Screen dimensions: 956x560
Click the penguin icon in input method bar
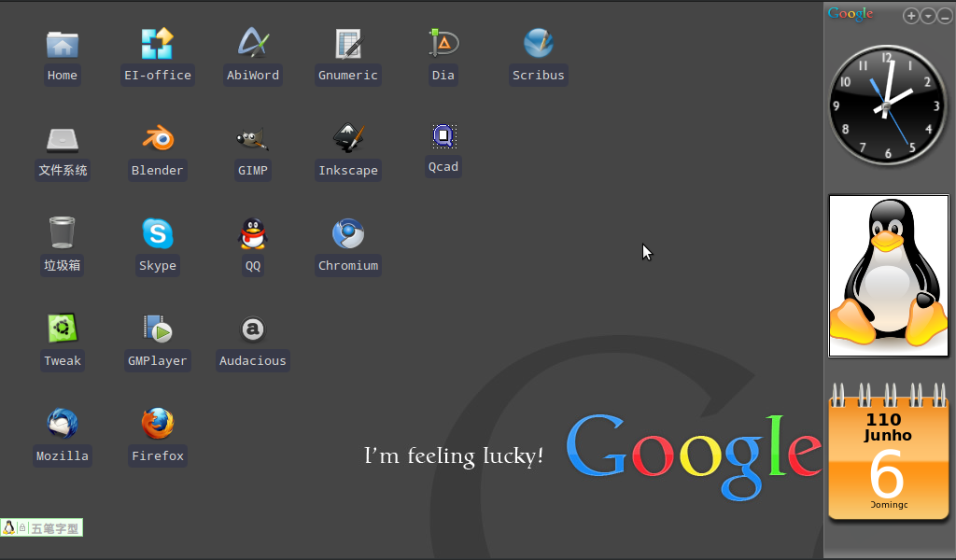tap(8, 527)
